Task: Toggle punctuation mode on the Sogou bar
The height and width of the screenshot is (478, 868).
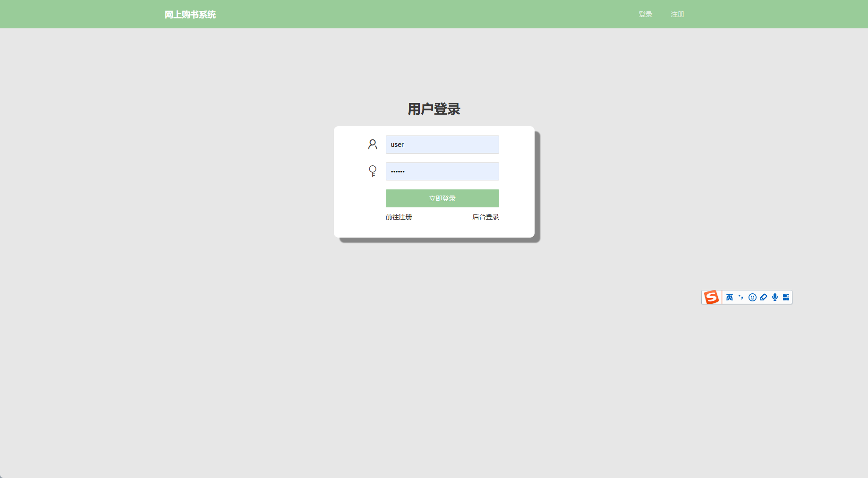Action: (740, 297)
